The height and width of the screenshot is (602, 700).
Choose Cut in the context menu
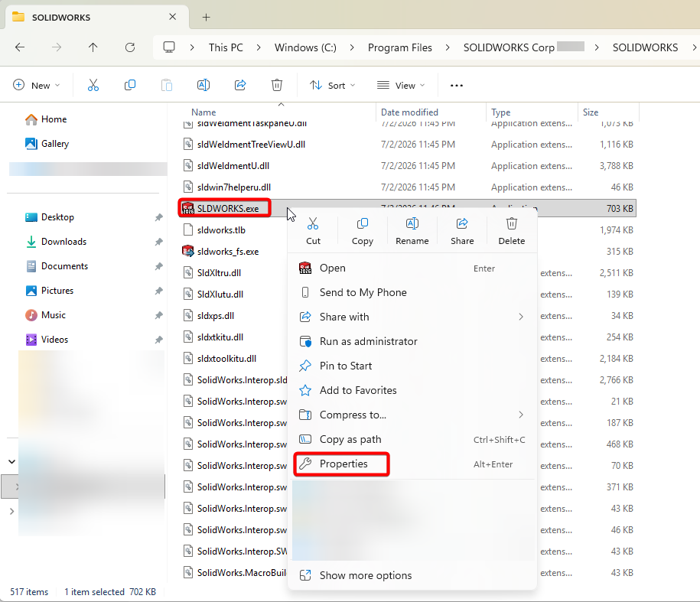tap(313, 231)
